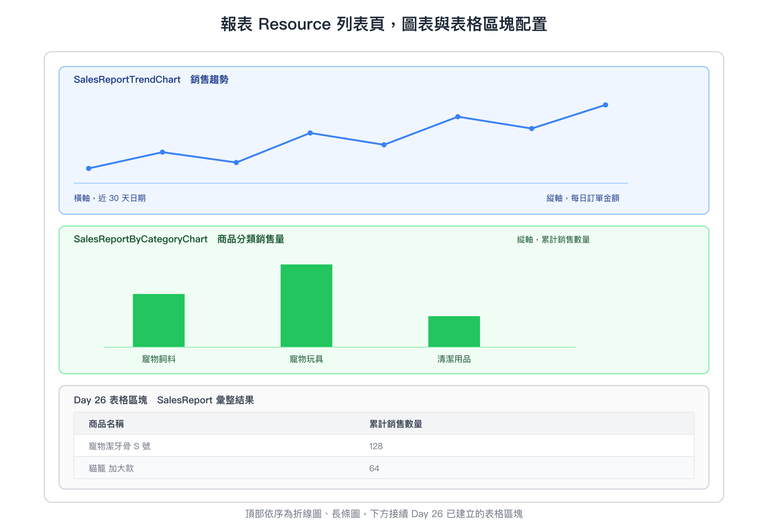Click the 64 quantity cell
The width and height of the screenshot is (768, 532).
pos(374,469)
